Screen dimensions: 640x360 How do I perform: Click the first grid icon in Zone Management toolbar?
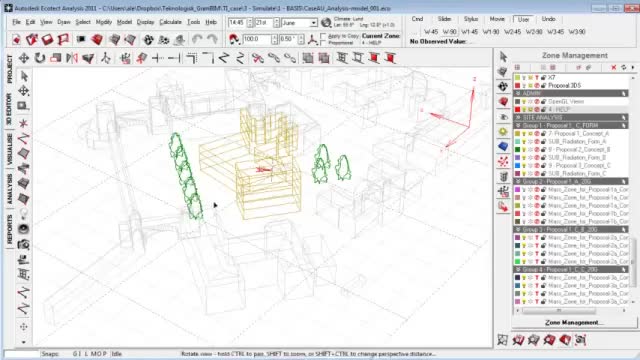coord(517,67)
